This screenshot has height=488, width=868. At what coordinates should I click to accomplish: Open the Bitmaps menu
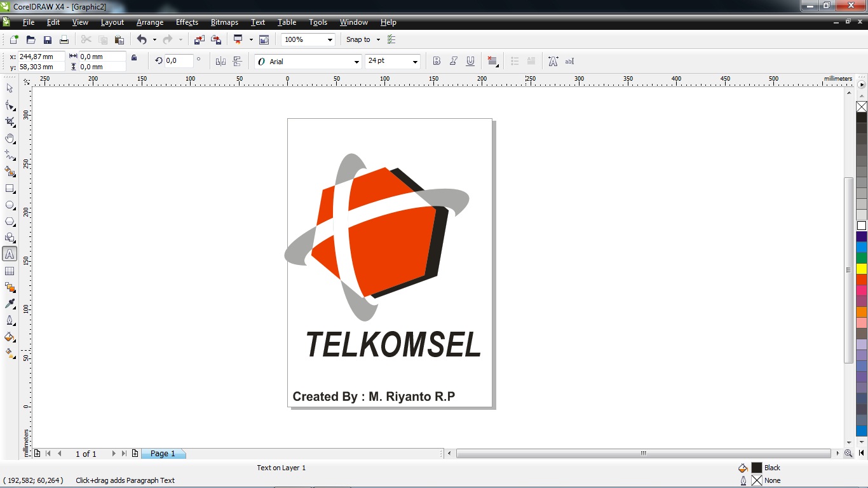click(x=224, y=22)
